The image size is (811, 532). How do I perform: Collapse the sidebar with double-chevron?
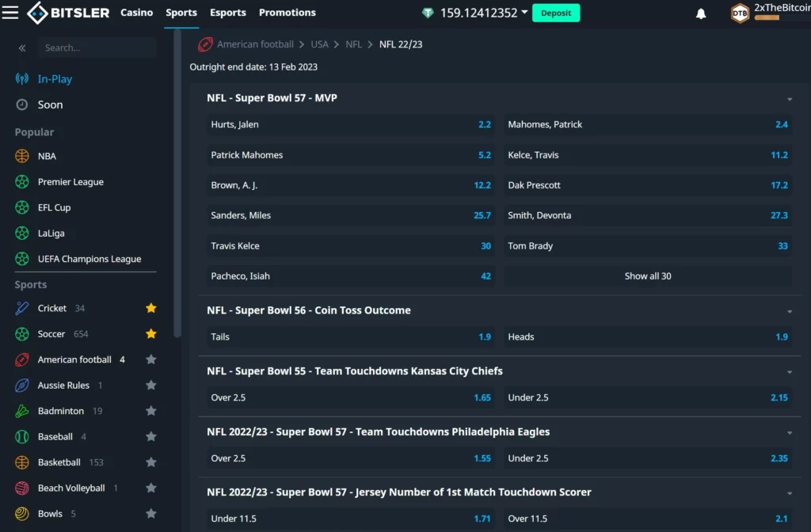tap(22, 48)
